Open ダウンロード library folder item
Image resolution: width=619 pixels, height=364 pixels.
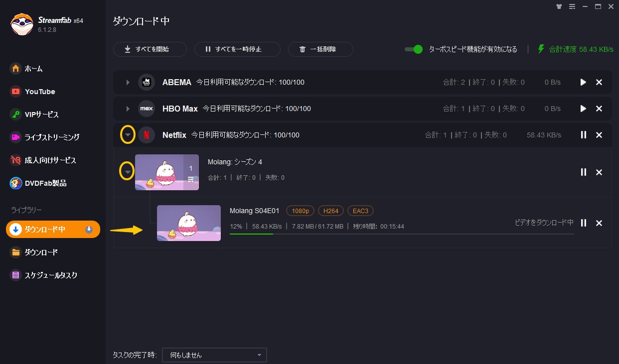tap(34, 252)
